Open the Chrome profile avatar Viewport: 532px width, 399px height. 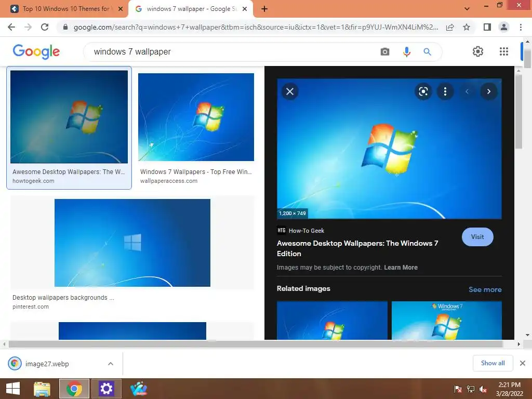(x=504, y=27)
